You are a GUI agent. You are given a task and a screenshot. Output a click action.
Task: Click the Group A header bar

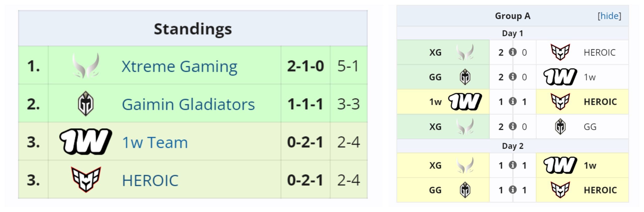[x=512, y=16]
